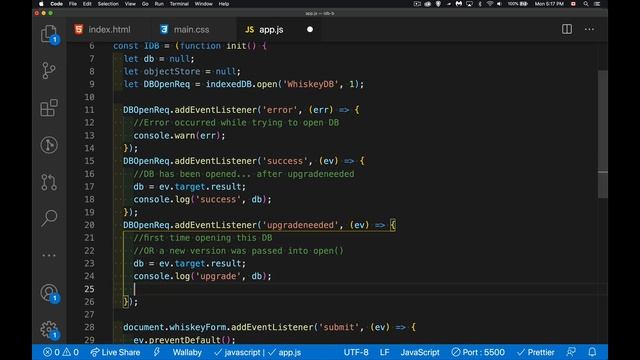Open Spotlight search in macOS menu bar

(x=586, y=4)
